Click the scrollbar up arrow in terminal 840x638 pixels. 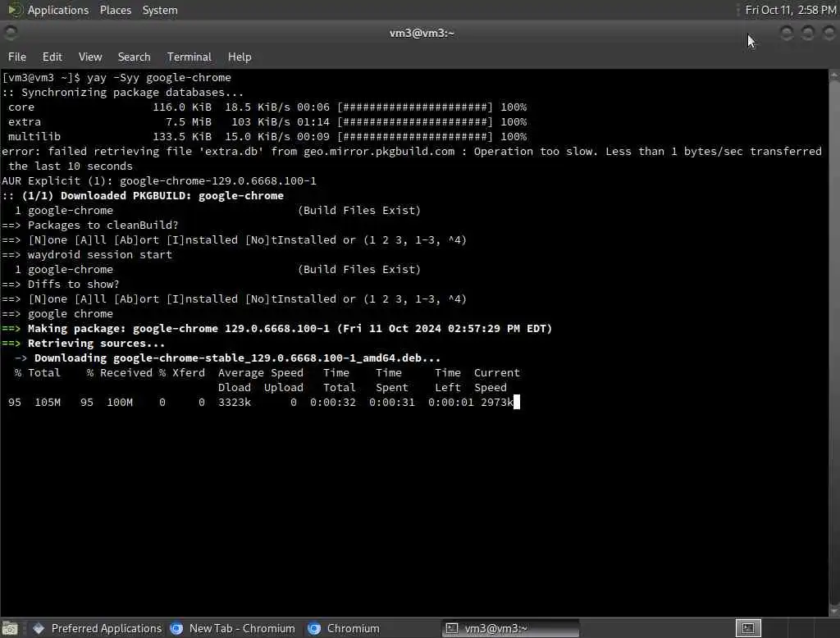[x=834, y=75]
